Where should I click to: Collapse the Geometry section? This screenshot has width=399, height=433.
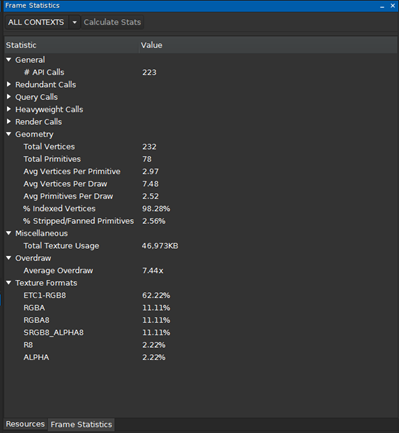pyautogui.click(x=9, y=134)
